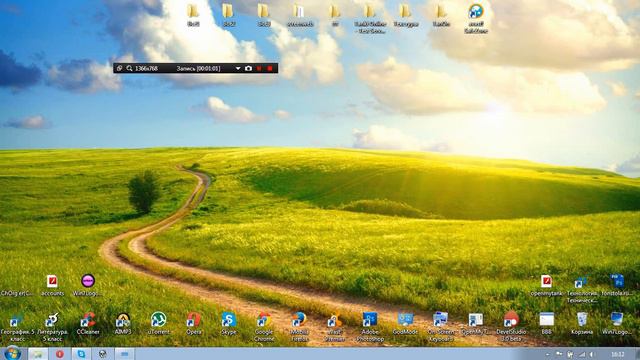Click the Запись timer label
This screenshot has height=360, width=640.
pos(198,69)
